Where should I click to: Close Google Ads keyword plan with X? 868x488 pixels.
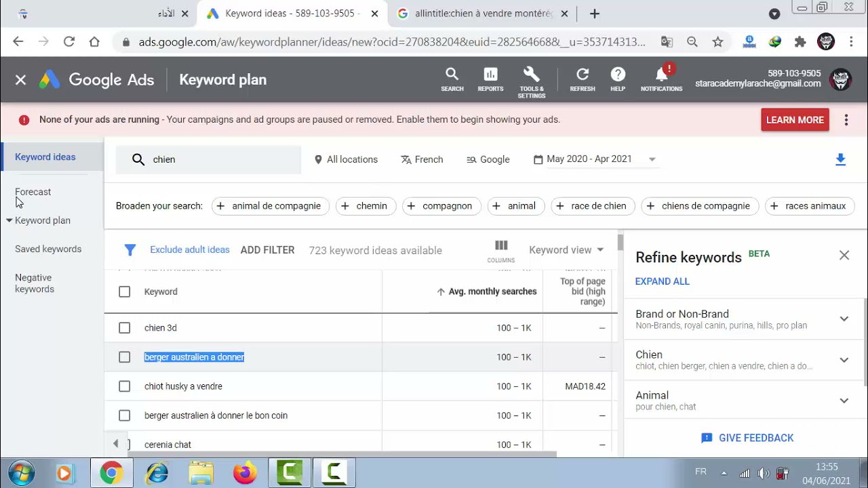pos(20,80)
